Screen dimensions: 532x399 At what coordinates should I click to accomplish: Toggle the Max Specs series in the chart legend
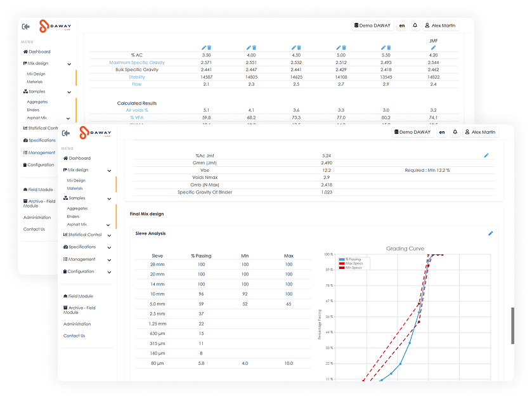coord(352,263)
